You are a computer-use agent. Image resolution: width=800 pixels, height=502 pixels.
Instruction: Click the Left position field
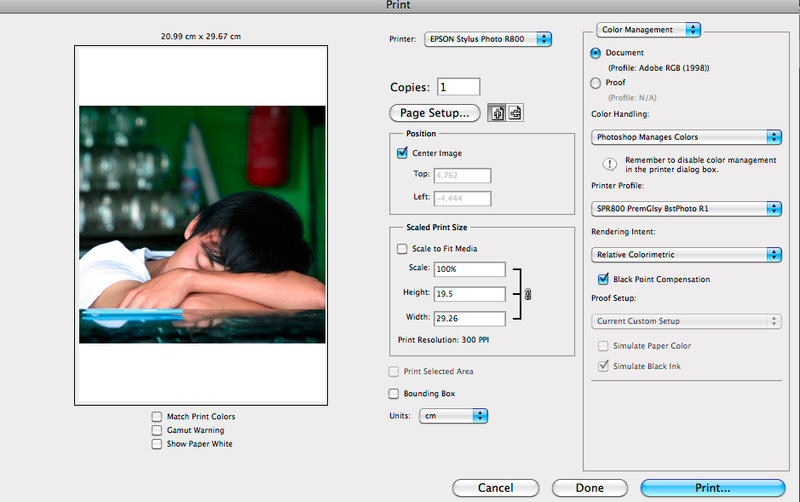pyautogui.click(x=462, y=198)
